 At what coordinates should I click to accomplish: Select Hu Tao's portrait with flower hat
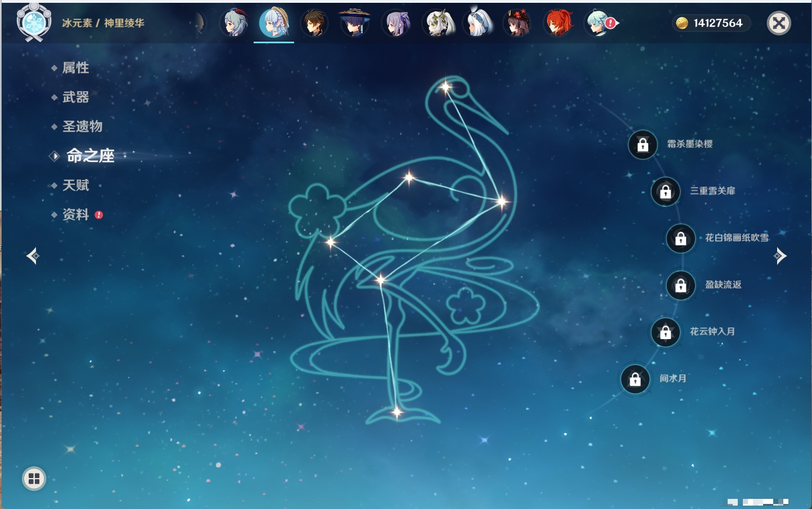[517, 24]
